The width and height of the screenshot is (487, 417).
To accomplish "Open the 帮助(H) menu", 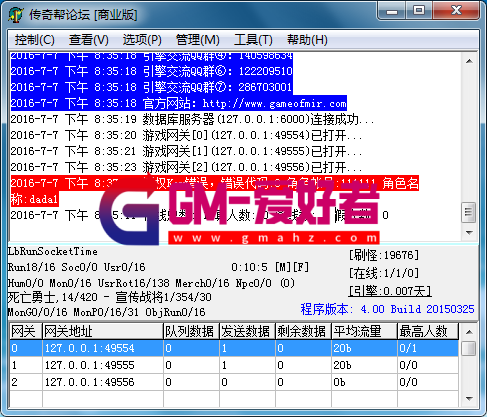I will click(307, 40).
